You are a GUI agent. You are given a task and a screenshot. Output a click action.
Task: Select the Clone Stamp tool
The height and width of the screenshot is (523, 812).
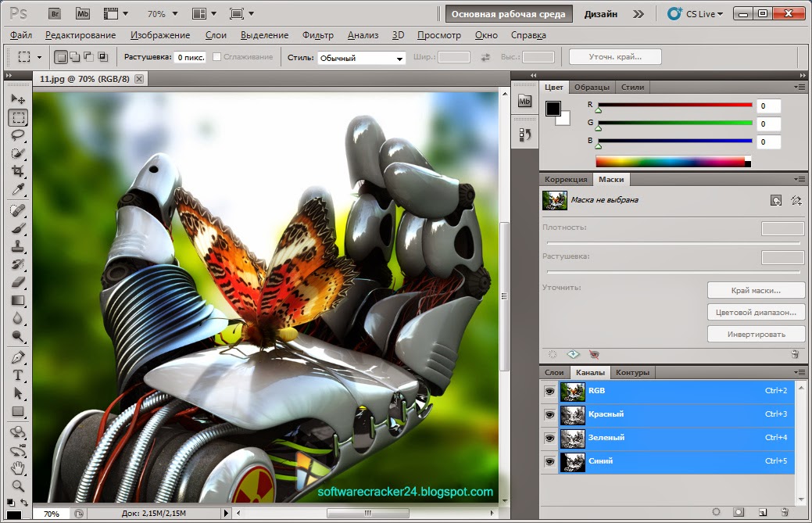pyautogui.click(x=18, y=246)
